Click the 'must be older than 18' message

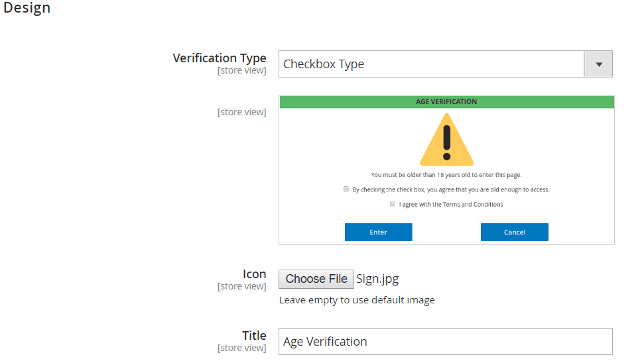[446, 175]
